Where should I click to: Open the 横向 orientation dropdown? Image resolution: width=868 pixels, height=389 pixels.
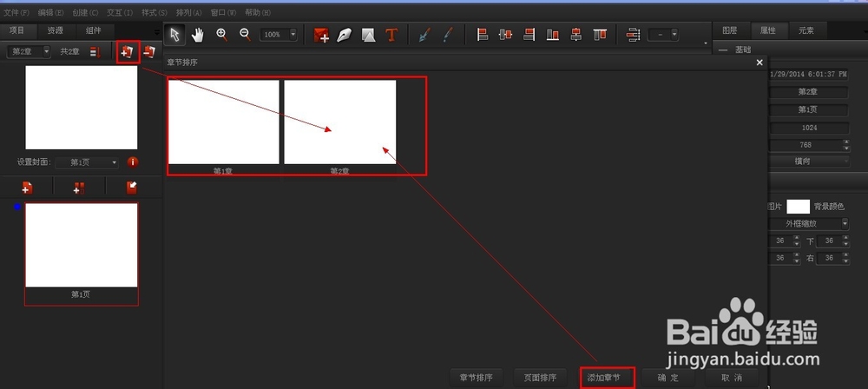click(x=808, y=162)
